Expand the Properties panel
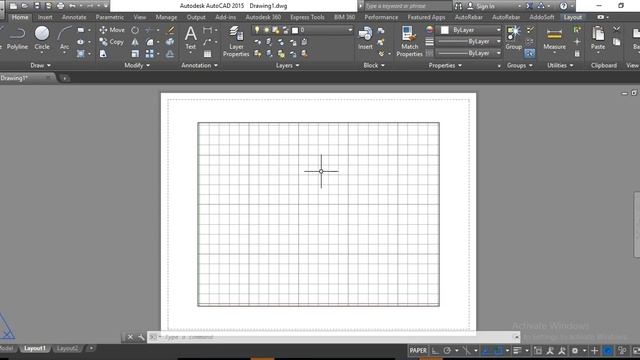The width and height of the screenshot is (640, 360). pyautogui.click(x=445, y=65)
